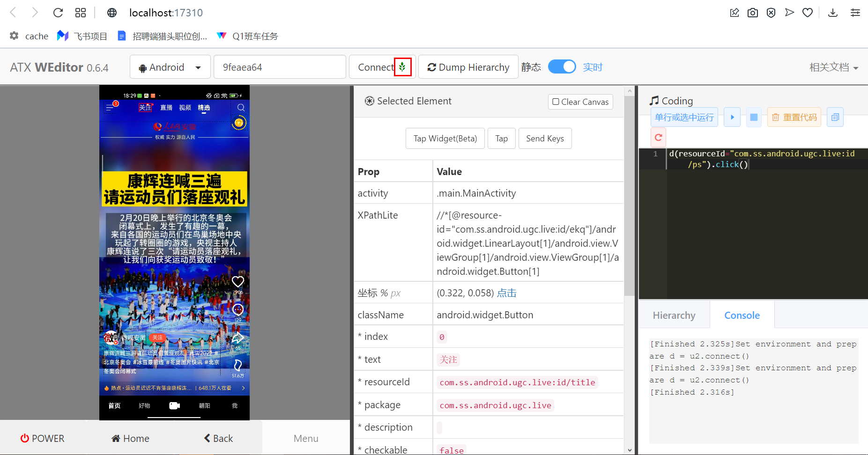Click the properties panel vertical scrollbar
The image size is (868, 455).
629,197
